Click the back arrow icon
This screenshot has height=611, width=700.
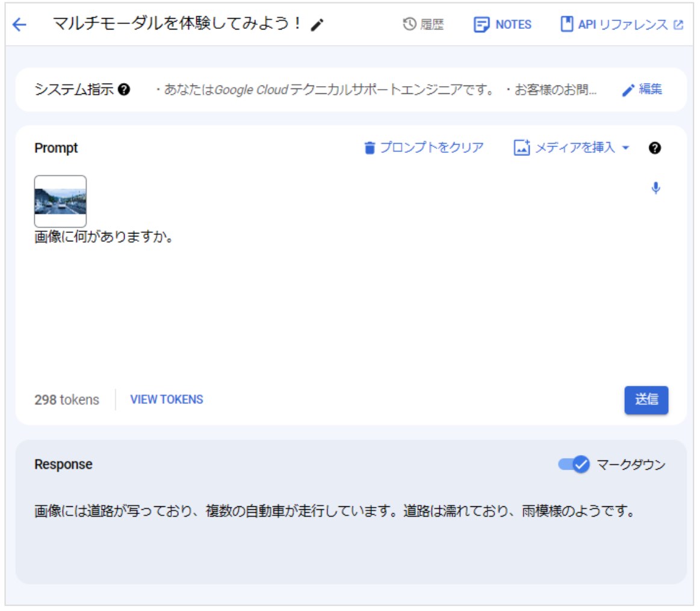click(19, 25)
